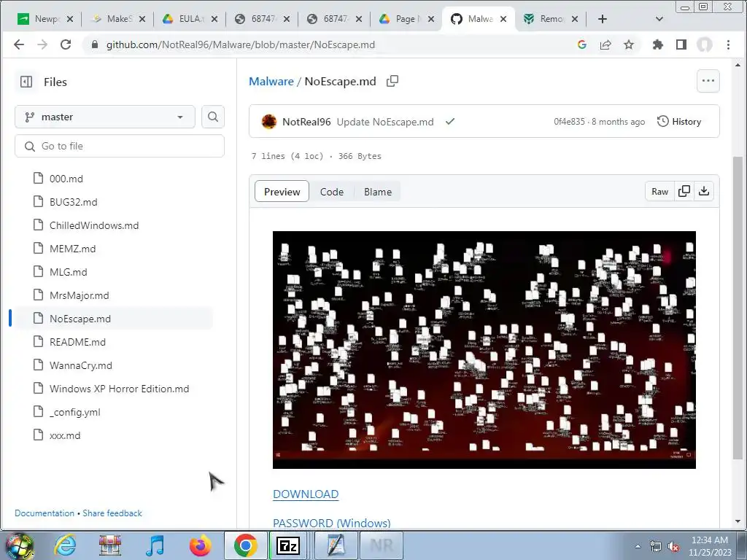Click the DOWNLOAD link
The image size is (747, 560).
pyautogui.click(x=306, y=494)
